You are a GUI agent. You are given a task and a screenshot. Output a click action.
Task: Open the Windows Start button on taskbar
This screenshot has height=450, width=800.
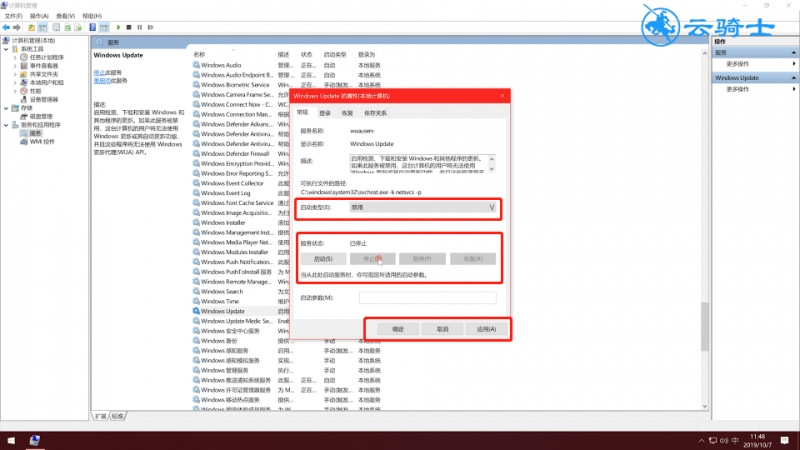(11, 440)
